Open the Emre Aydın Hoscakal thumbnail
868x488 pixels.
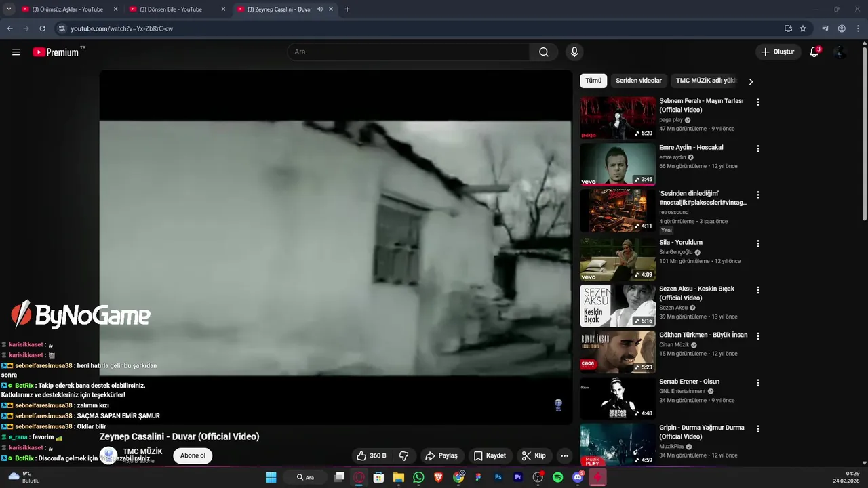click(618, 164)
